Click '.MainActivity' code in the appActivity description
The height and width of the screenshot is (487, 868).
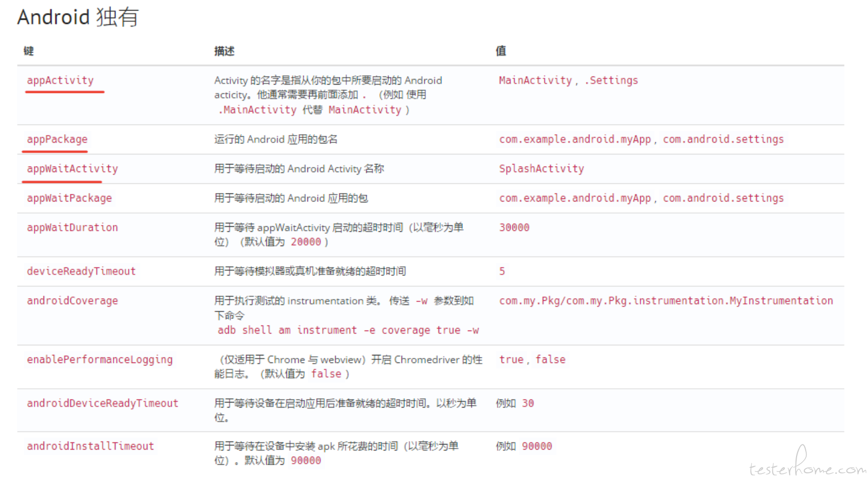257,110
